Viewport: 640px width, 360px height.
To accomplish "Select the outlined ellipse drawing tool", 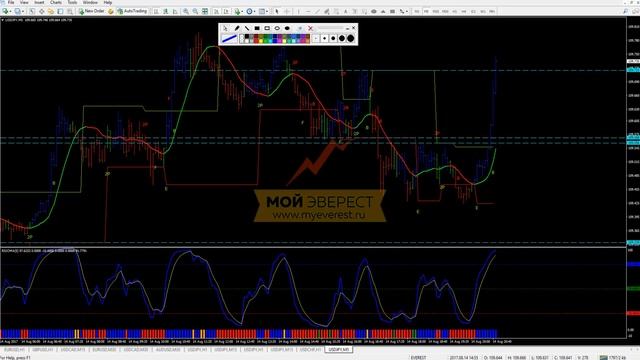I will pos(277,28).
